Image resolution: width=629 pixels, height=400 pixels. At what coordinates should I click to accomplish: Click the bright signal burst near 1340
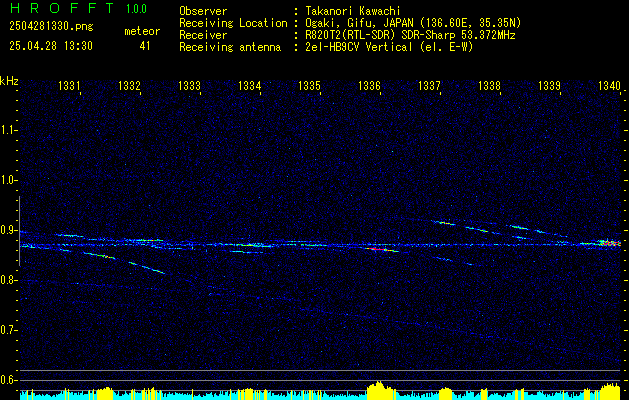tap(610, 243)
